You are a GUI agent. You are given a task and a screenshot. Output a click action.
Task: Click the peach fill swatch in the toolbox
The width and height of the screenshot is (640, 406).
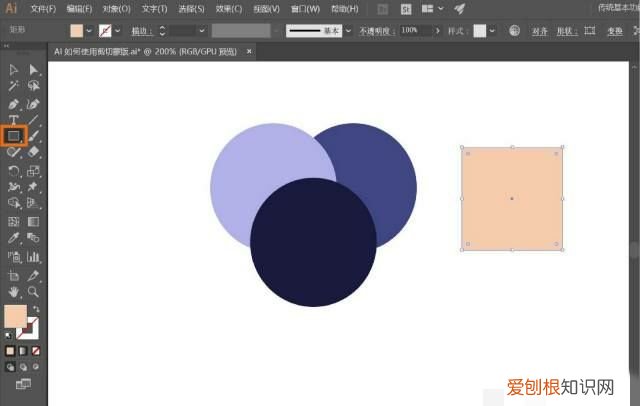click(x=15, y=316)
